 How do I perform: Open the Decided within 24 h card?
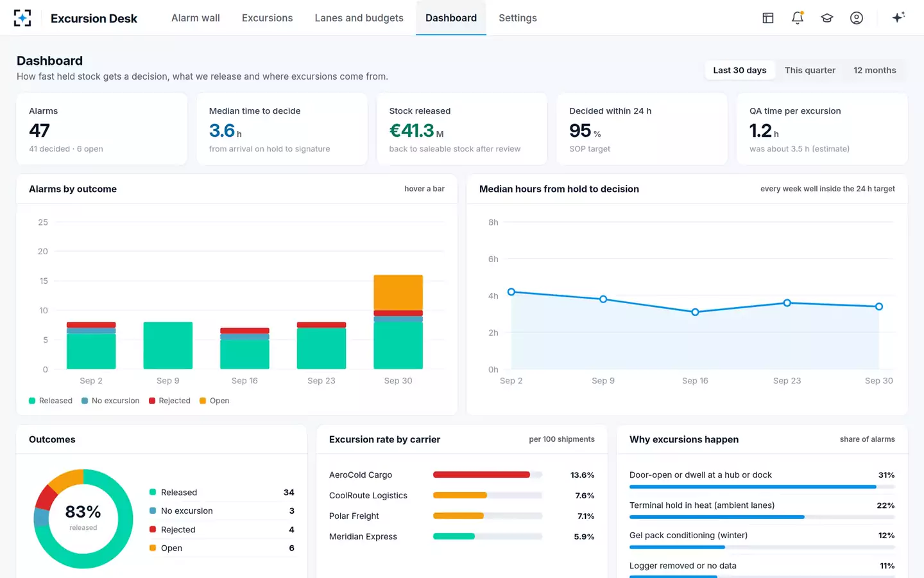click(642, 129)
